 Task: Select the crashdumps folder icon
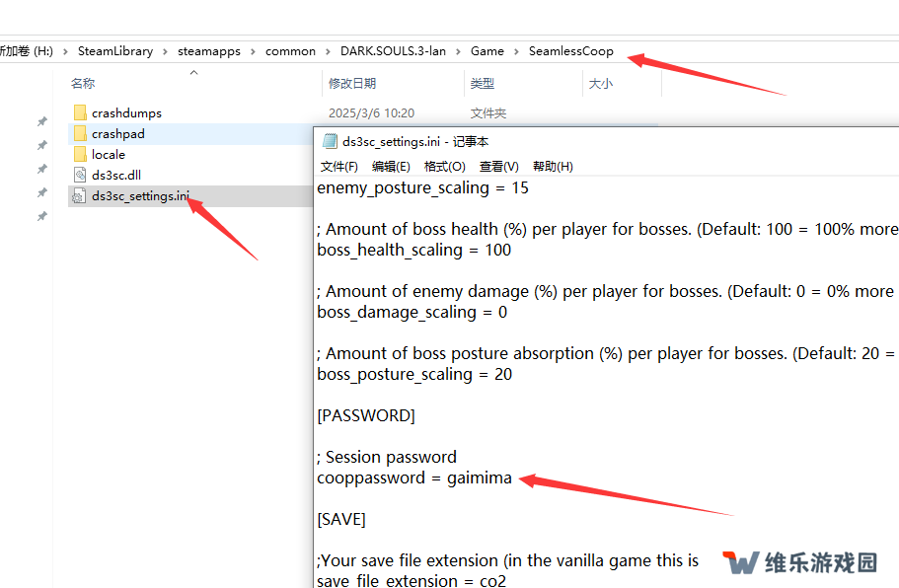[80, 112]
